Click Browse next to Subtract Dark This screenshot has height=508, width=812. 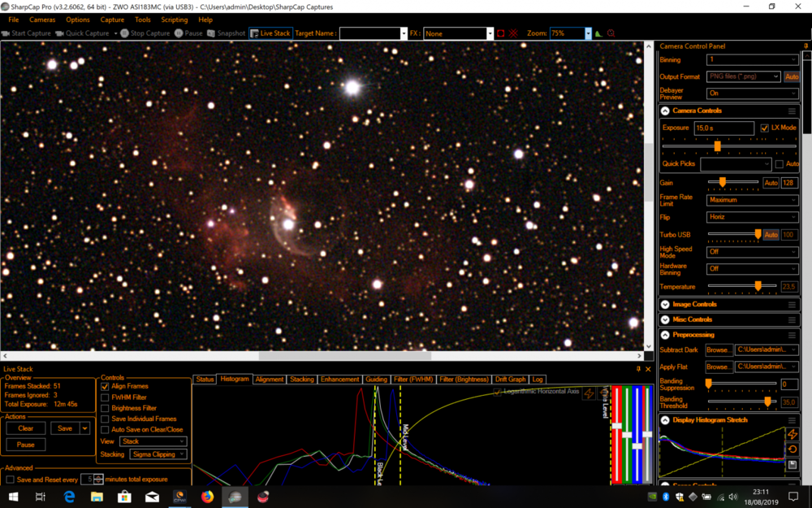719,350
